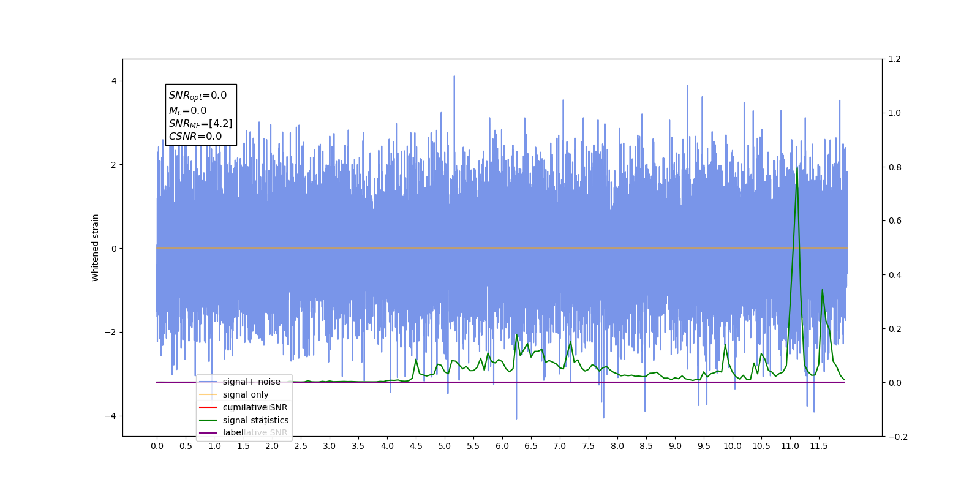This screenshot has height=490, width=980.
Task: Click x-axis tick label 6.0
Action: coord(502,446)
